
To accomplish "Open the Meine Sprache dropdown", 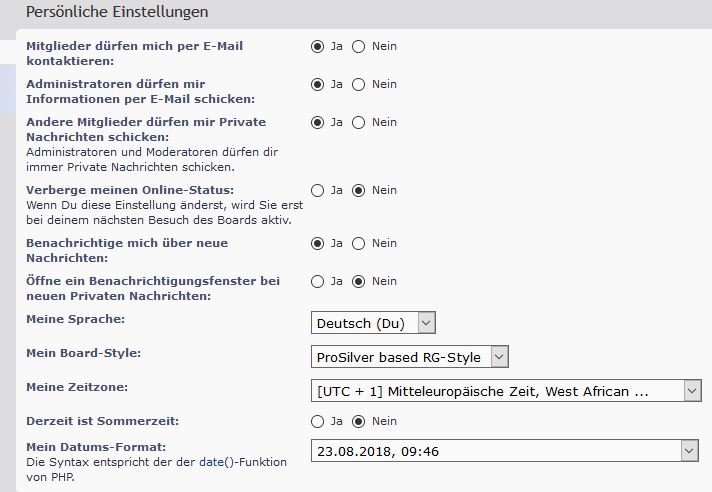I will click(374, 323).
